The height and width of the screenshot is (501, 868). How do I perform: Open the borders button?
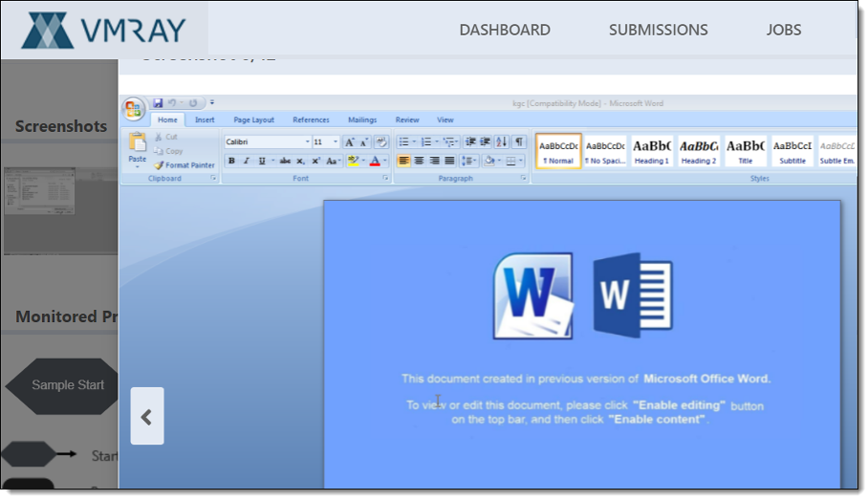(x=510, y=161)
